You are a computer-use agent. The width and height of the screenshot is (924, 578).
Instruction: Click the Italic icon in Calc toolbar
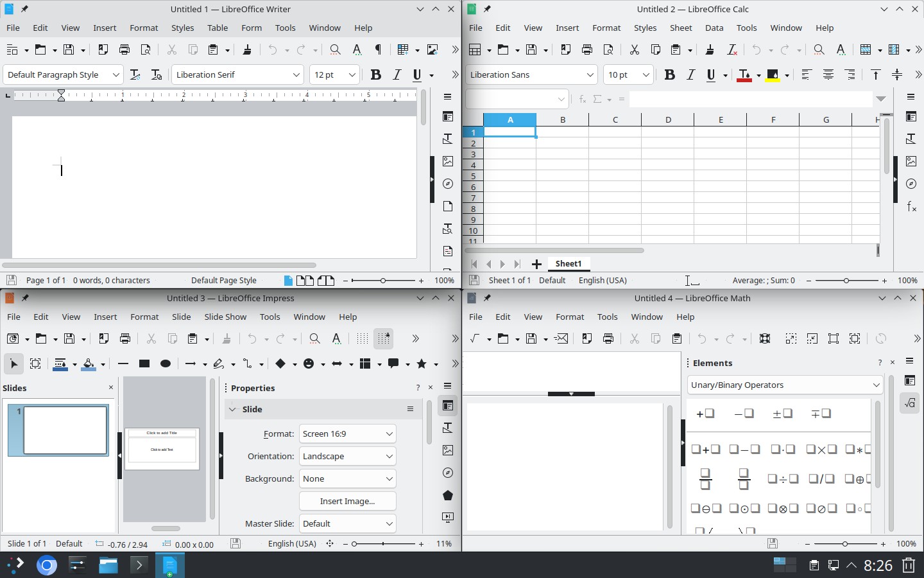pyautogui.click(x=690, y=75)
